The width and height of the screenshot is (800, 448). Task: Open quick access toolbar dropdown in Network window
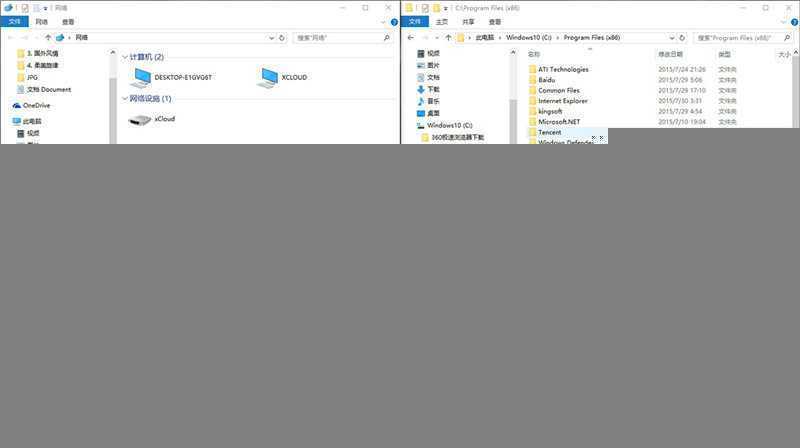(x=45, y=9)
